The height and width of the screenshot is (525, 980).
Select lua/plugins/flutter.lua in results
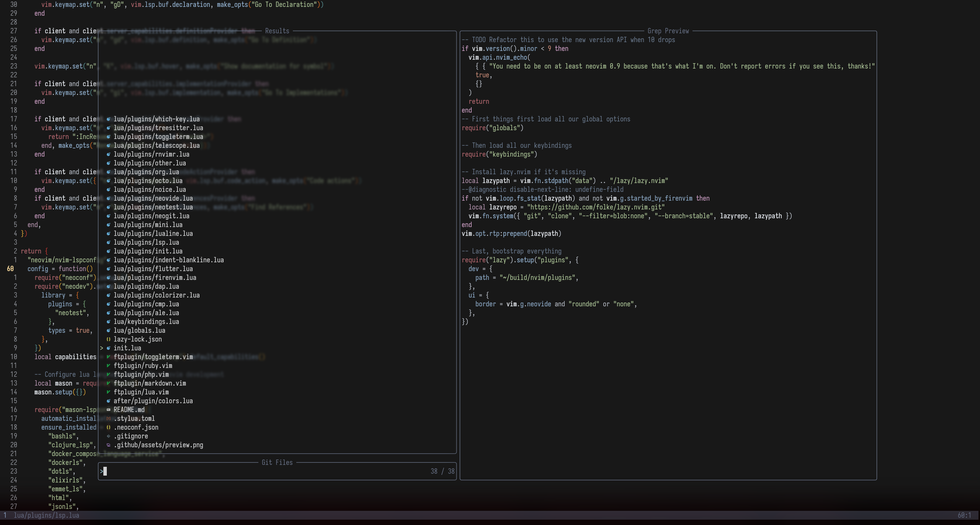coord(153,269)
